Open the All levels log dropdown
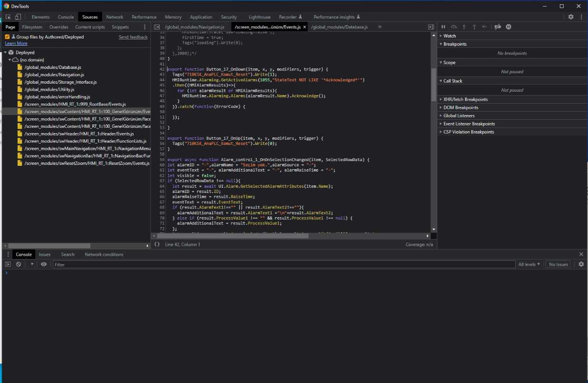The width and height of the screenshot is (588, 383). (529, 264)
